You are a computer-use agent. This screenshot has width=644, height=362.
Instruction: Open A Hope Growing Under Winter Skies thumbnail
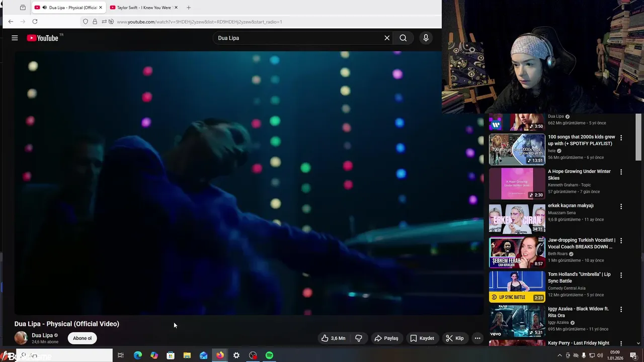517,184
